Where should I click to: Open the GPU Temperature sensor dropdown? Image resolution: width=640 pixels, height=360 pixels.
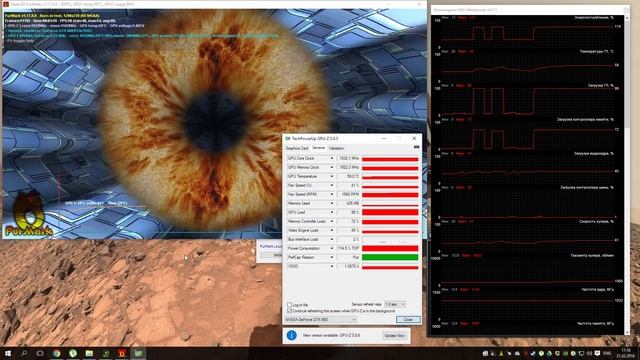331,176
